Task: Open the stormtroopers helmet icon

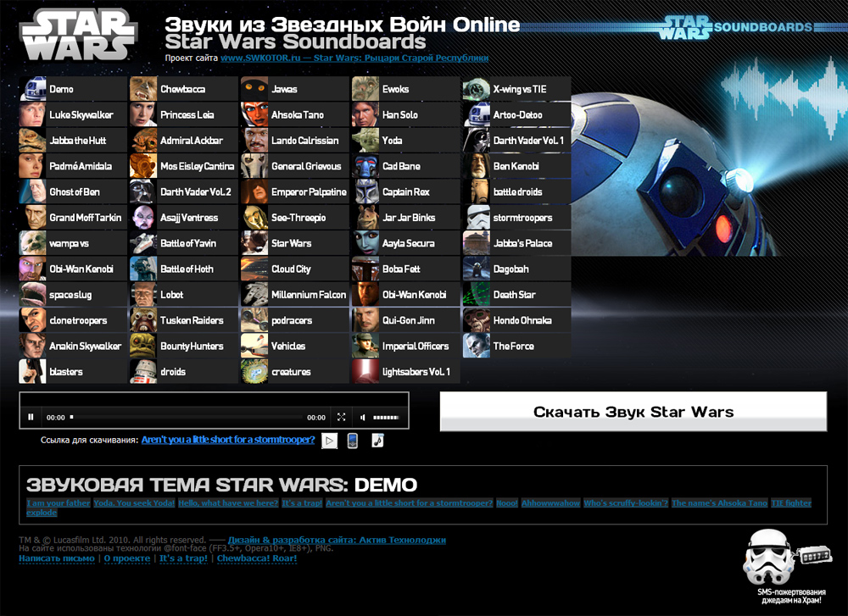Action: (x=477, y=217)
